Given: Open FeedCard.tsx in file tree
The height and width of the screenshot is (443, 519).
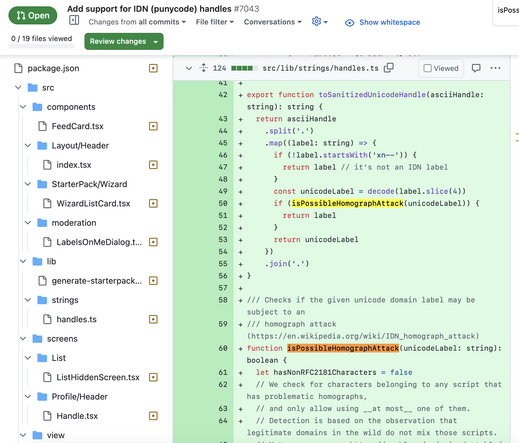Looking at the screenshot, I should [x=77, y=126].
